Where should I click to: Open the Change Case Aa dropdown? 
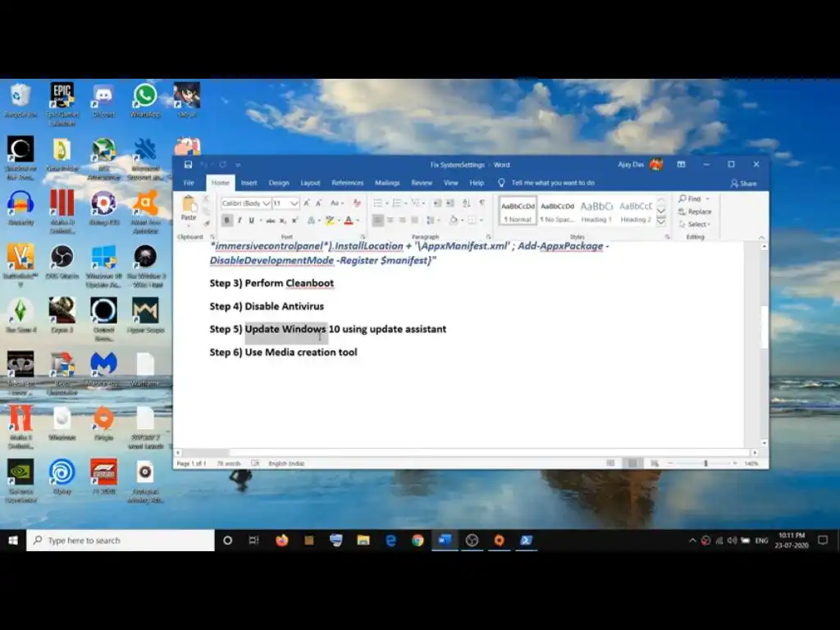[336, 203]
